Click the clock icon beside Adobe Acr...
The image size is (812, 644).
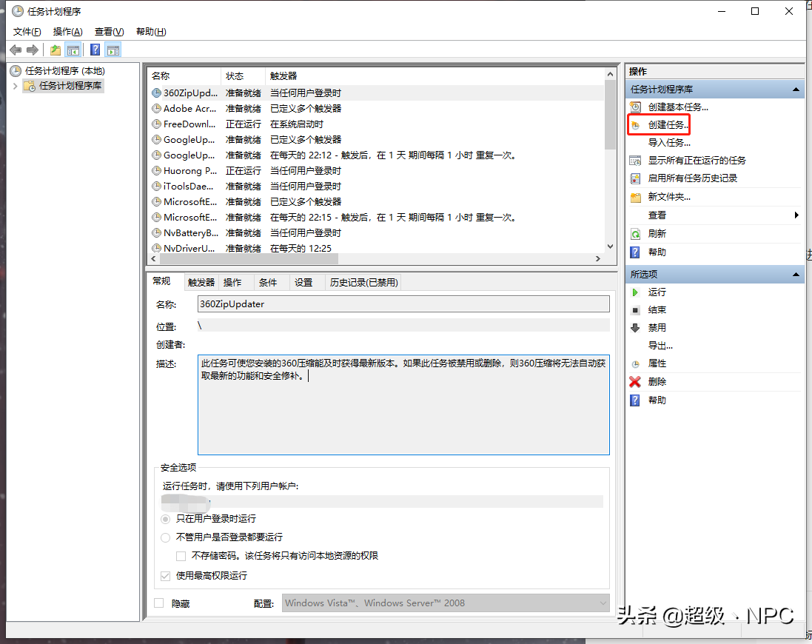(x=156, y=109)
